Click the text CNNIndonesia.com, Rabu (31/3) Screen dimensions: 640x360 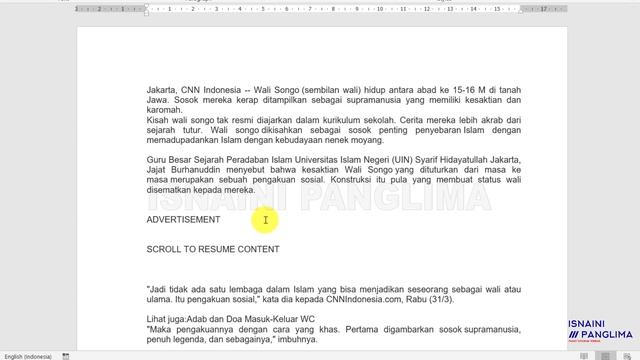point(390,300)
